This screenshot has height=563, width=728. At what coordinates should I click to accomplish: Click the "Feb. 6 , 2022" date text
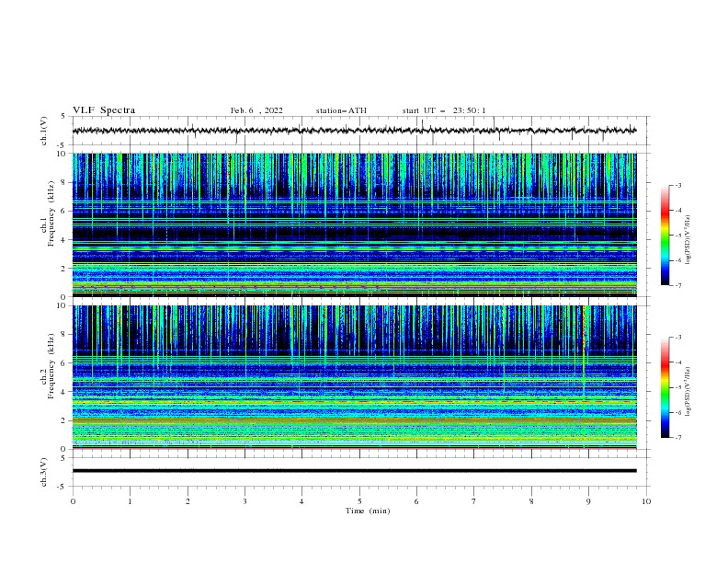(x=256, y=110)
